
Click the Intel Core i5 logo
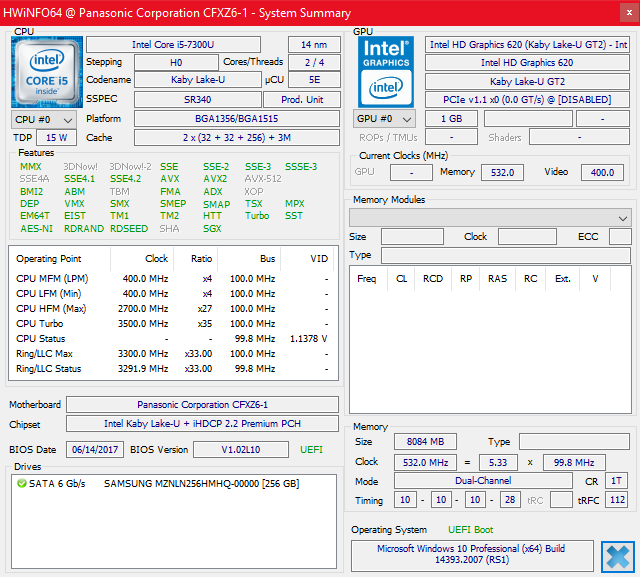click(x=45, y=72)
